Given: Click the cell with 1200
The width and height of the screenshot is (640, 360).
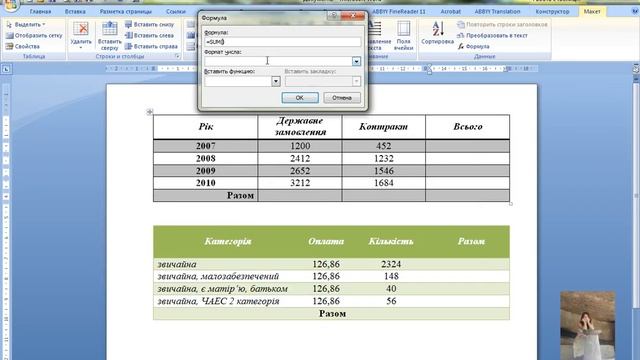Looking at the screenshot, I should pos(300,146).
